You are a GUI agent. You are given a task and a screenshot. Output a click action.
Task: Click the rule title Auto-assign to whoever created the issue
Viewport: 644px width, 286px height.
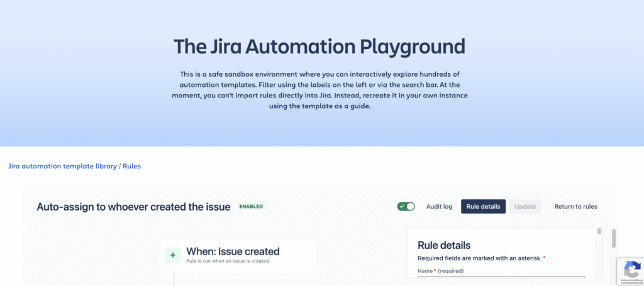point(133,206)
